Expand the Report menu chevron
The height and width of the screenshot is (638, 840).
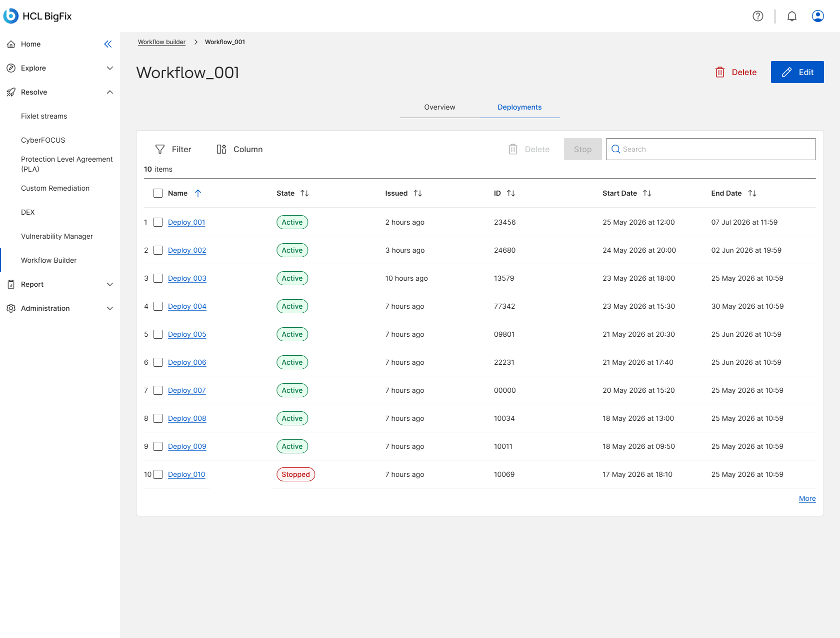click(x=110, y=284)
